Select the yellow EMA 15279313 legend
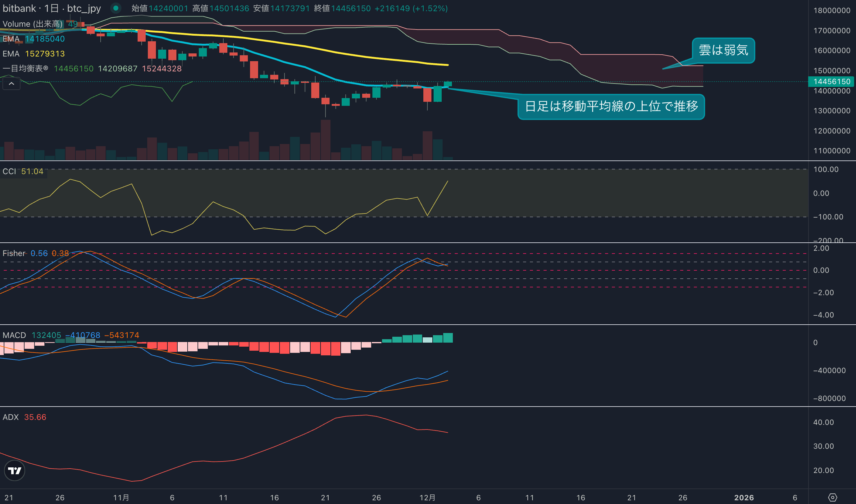Viewport: 856px width, 504px height. (33, 54)
